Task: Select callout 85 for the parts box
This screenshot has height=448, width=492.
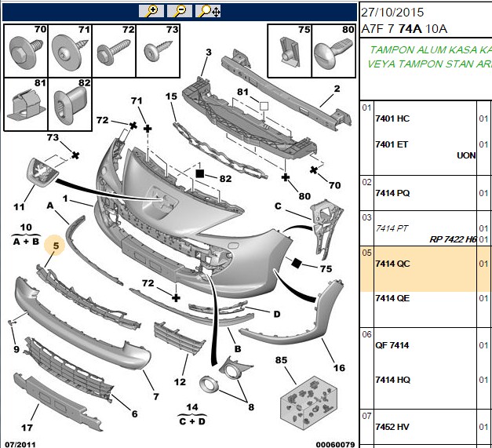Action: [x=281, y=360]
